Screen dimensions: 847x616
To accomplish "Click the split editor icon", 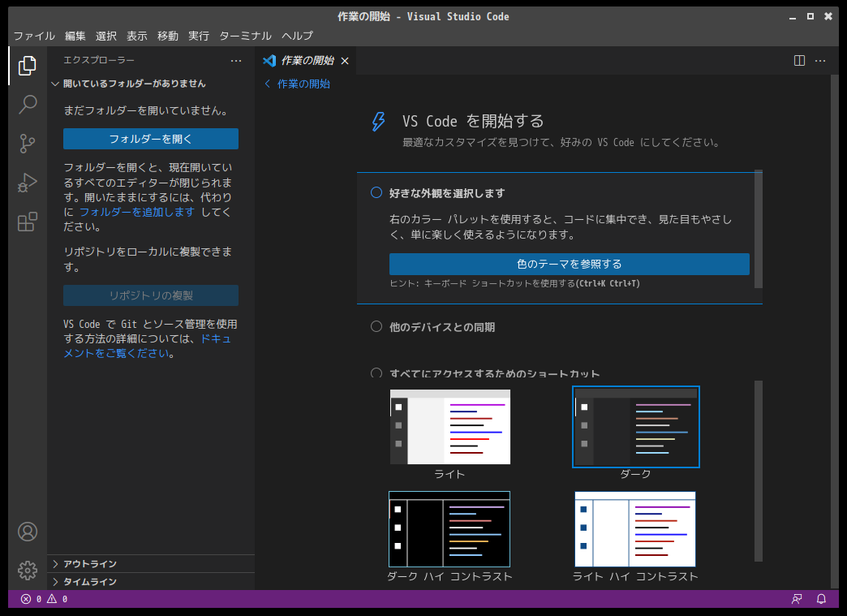I will (x=799, y=61).
